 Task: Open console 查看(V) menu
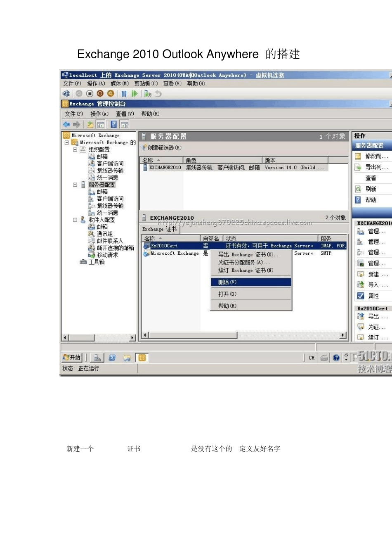tap(125, 114)
